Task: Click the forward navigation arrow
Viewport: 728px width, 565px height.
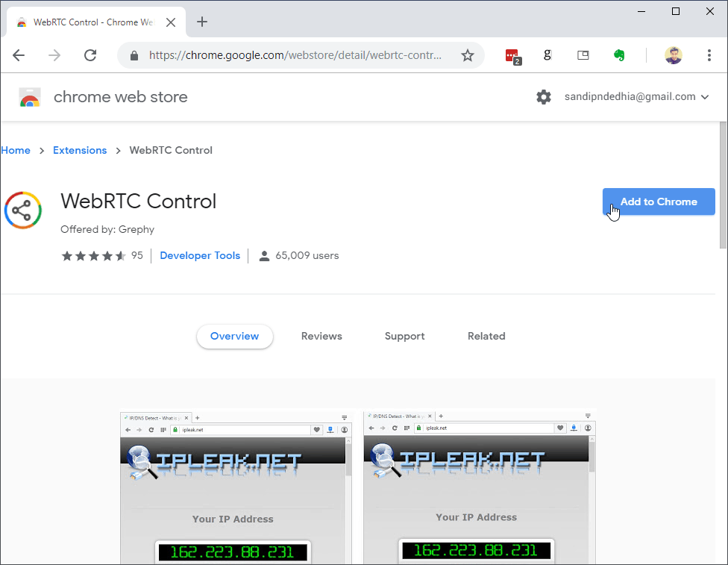Action: (54, 55)
